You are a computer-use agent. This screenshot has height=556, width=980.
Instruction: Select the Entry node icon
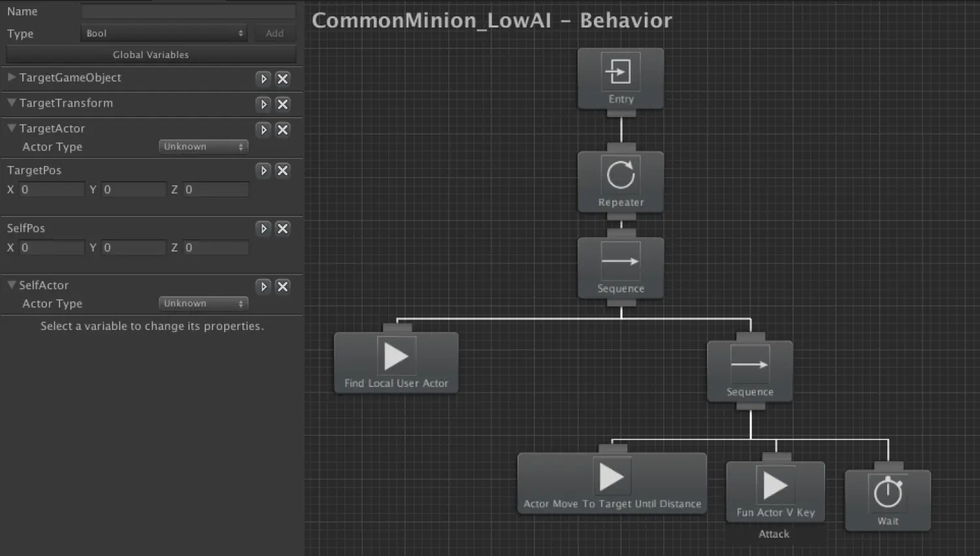pos(621,71)
